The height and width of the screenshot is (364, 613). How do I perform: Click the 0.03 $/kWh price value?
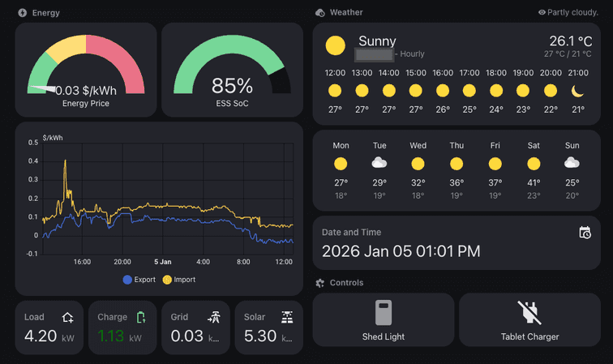(x=86, y=91)
